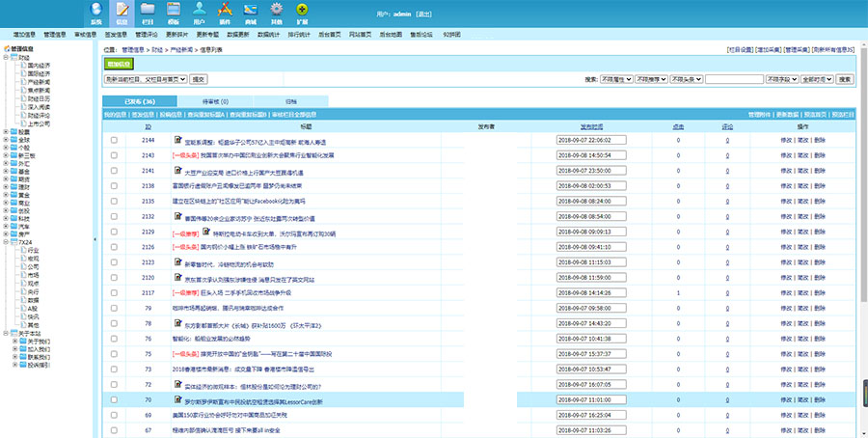Open the 扩展 (Extend) green plus icon
This screenshot has width=868, height=438.
tap(302, 10)
